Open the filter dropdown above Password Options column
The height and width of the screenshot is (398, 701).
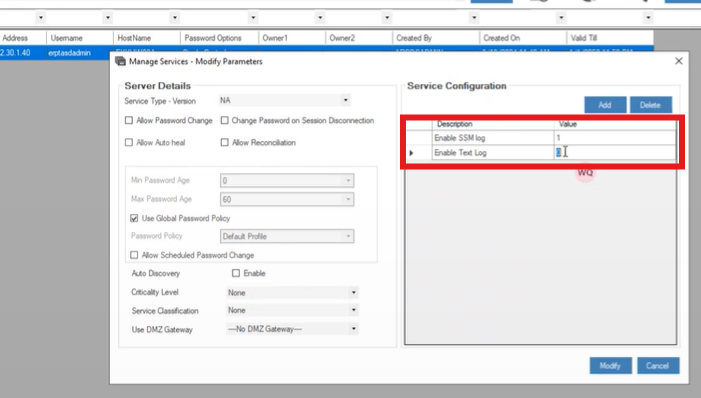[x=253, y=17]
